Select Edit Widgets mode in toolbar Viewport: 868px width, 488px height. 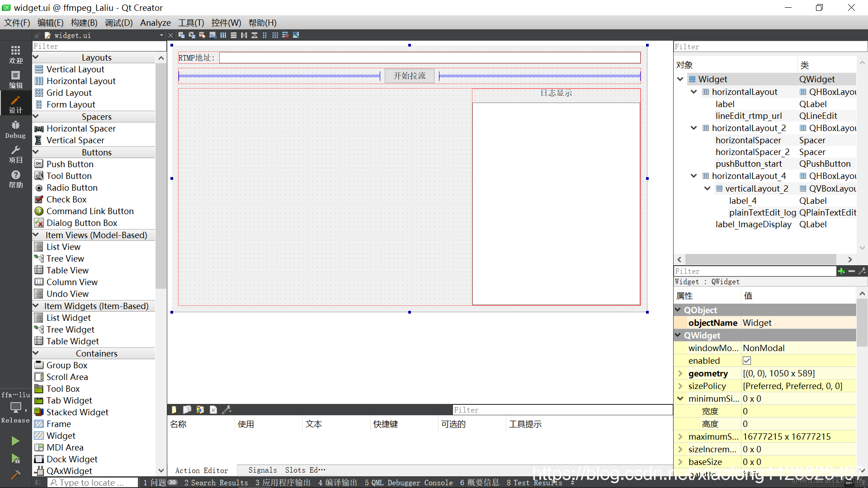[181, 35]
